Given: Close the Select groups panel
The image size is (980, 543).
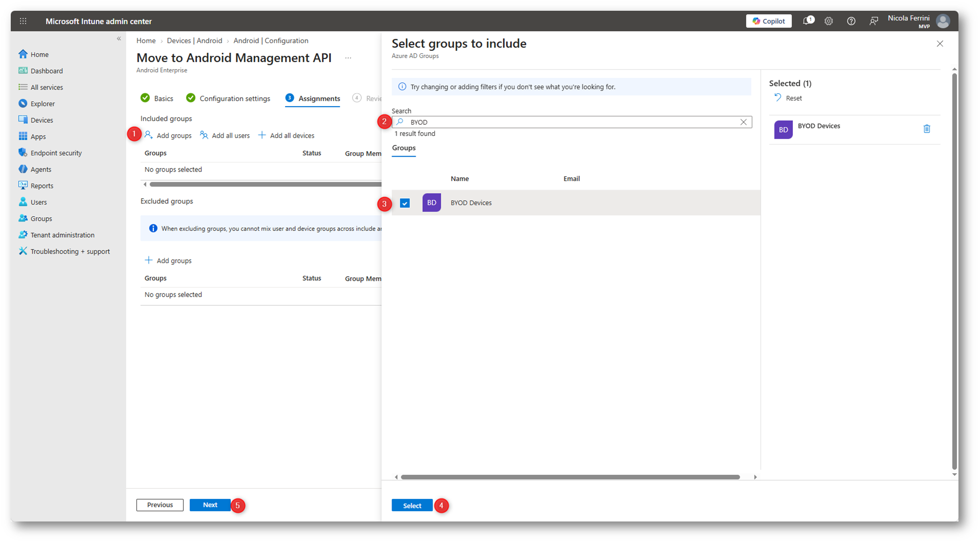Looking at the screenshot, I should click(940, 44).
